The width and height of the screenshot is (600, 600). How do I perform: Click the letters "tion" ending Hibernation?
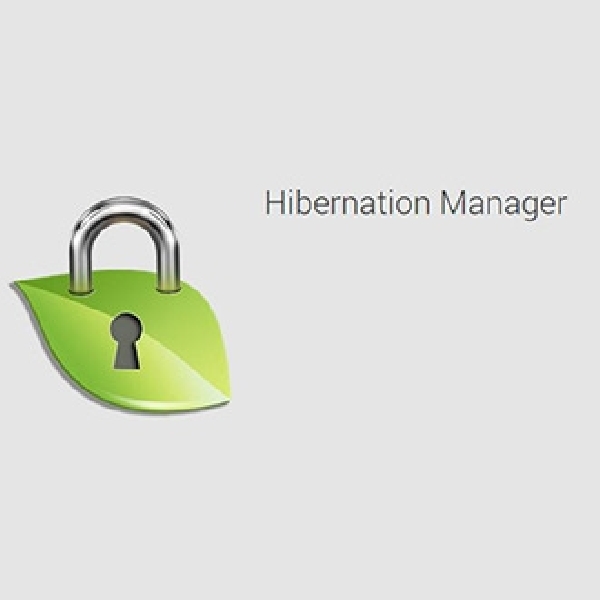point(406,203)
